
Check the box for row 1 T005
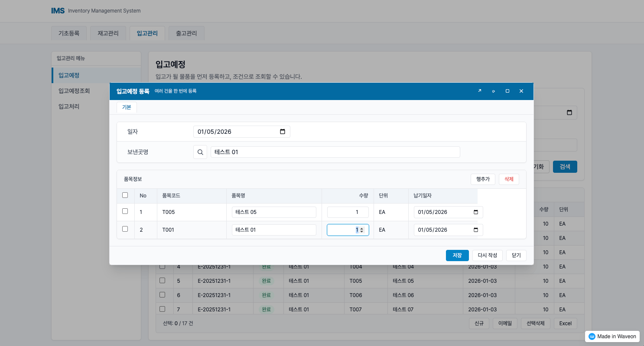click(x=125, y=211)
